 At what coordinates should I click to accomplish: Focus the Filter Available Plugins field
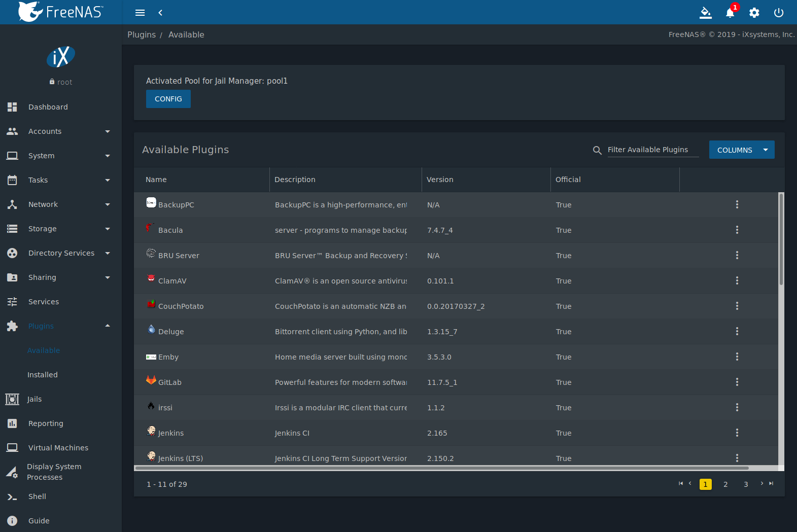point(653,150)
